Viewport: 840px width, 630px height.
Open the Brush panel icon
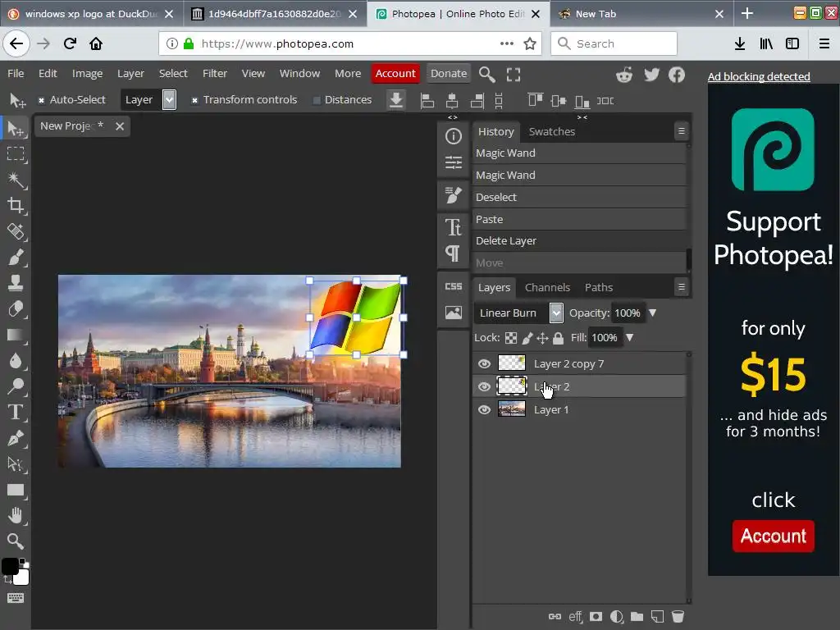pyautogui.click(x=453, y=195)
